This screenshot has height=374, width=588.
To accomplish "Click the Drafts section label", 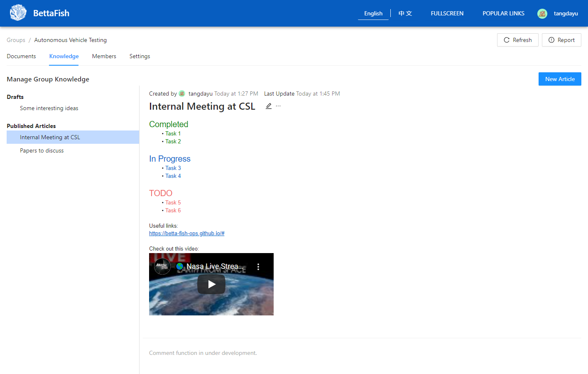I will coord(15,97).
